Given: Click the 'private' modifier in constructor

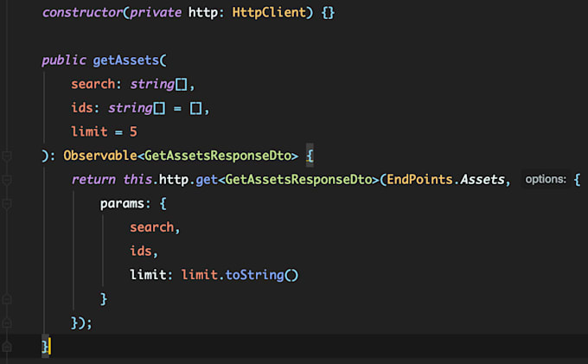Looking at the screenshot, I should [156, 12].
